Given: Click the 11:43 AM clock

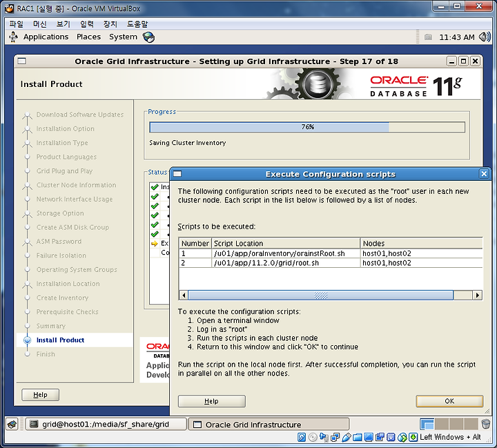Looking at the screenshot, I should coord(457,37).
